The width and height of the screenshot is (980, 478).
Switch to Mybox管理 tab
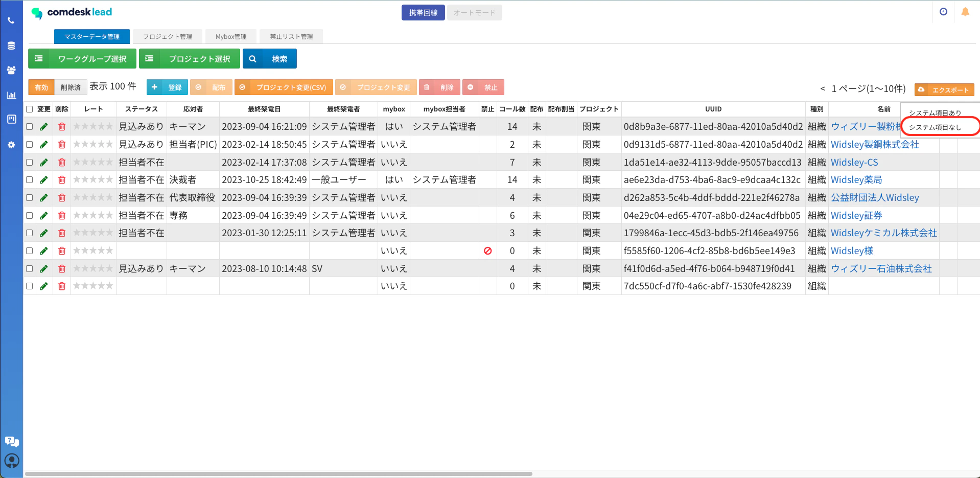pyautogui.click(x=231, y=37)
